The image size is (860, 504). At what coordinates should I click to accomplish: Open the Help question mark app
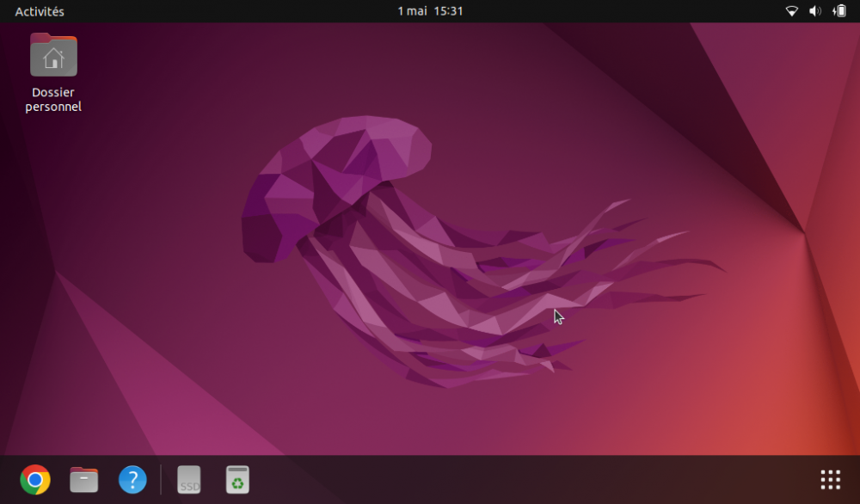[132, 479]
